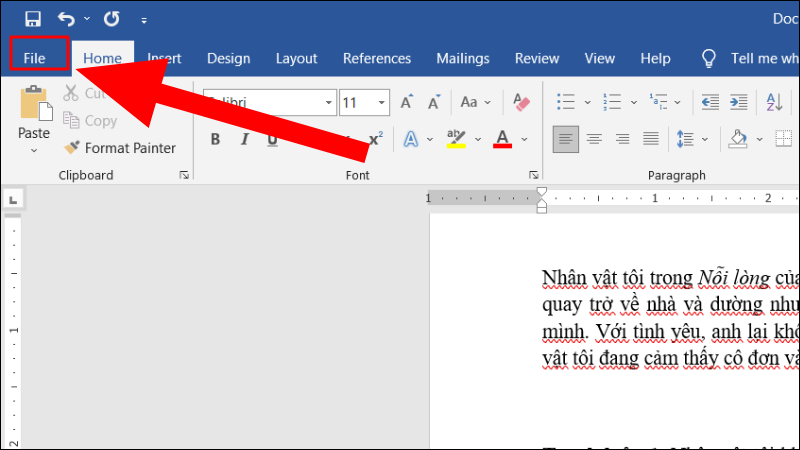
Task: Switch to the Home tab
Action: [103, 58]
